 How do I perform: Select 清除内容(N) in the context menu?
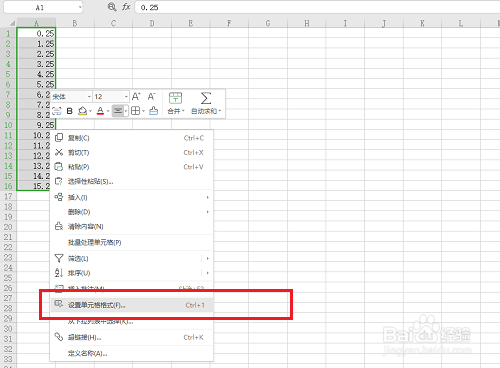(132, 227)
